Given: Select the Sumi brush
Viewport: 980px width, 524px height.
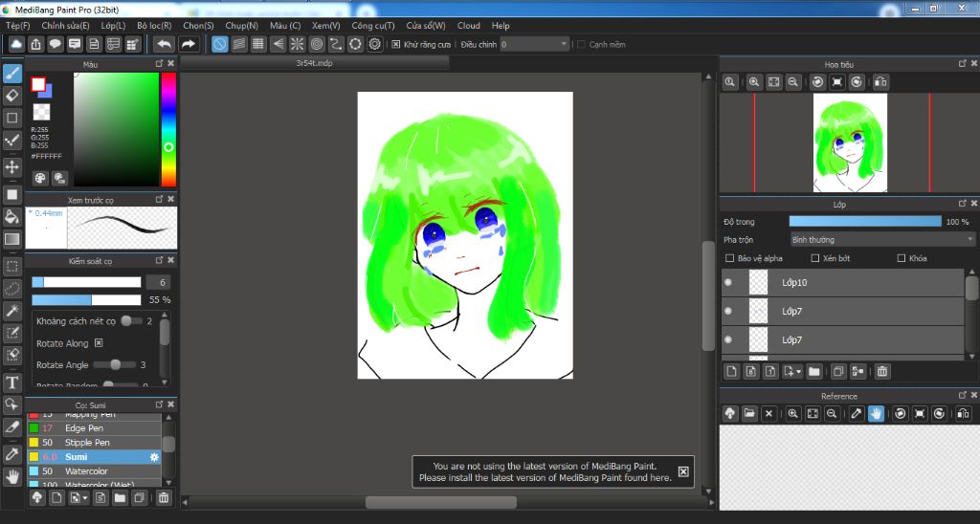Looking at the screenshot, I should 94,456.
